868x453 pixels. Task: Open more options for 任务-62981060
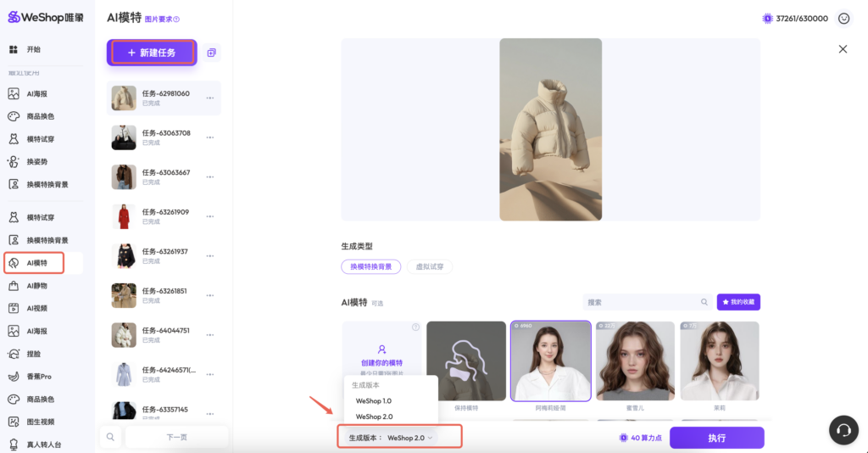coord(209,98)
